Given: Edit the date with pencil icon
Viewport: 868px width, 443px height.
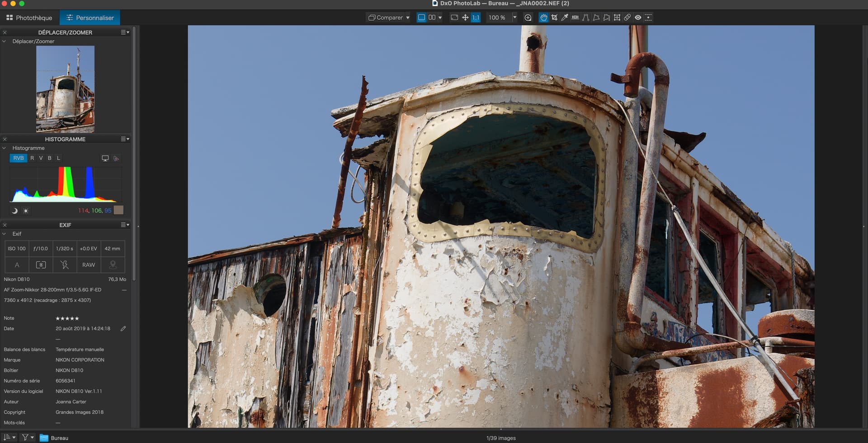Looking at the screenshot, I should pos(123,329).
